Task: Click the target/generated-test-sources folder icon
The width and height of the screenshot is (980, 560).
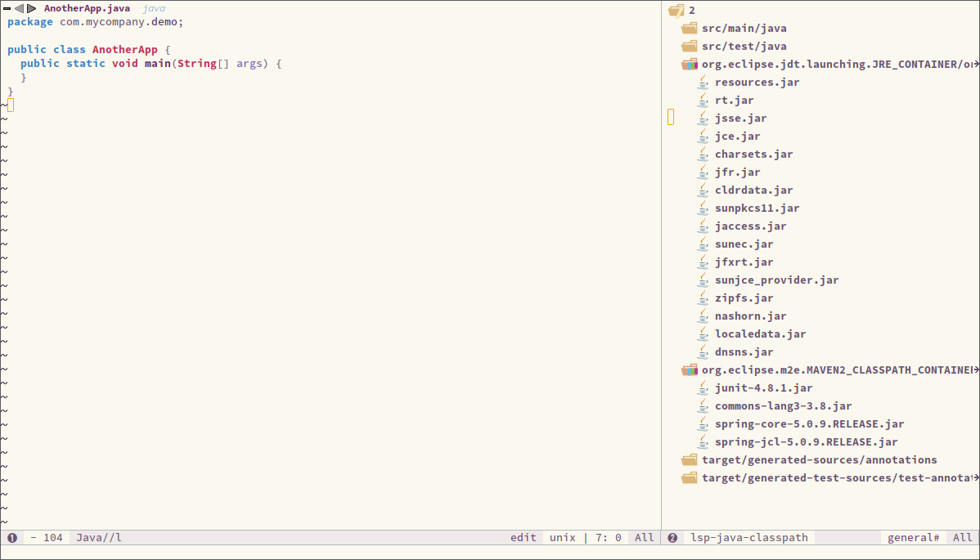Action: [x=690, y=478]
